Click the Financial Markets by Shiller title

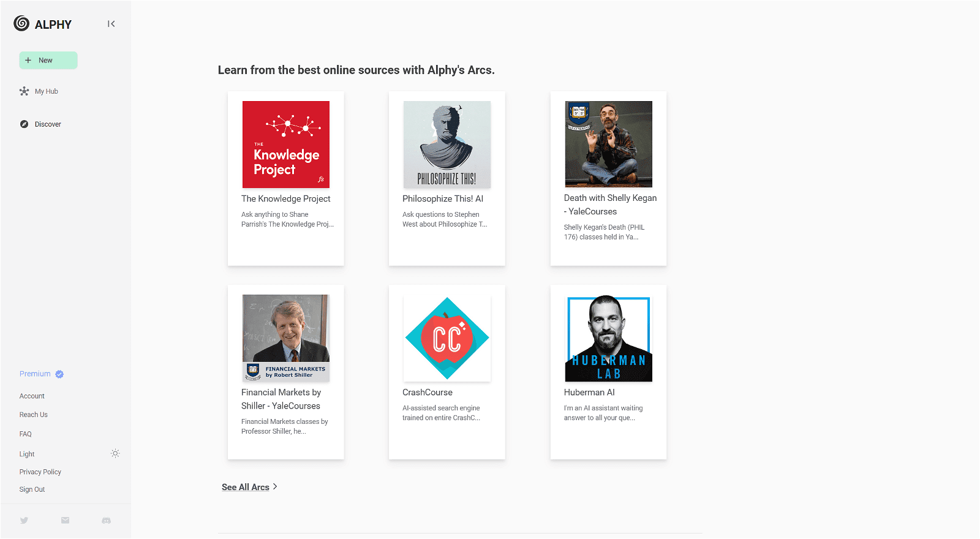point(281,399)
